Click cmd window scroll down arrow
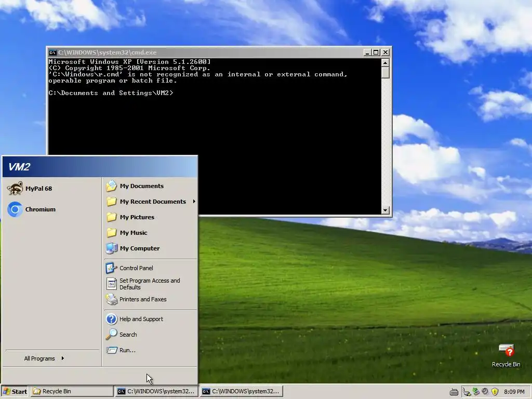 point(385,210)
